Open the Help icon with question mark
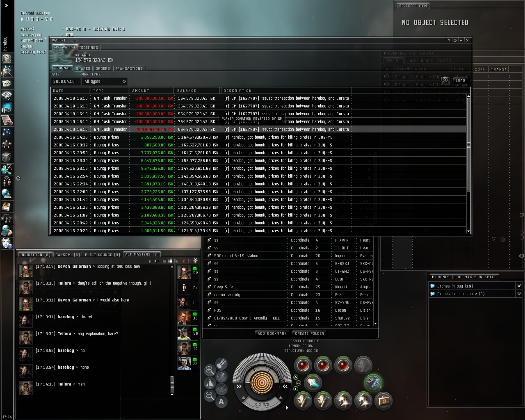 click(7, 242)
